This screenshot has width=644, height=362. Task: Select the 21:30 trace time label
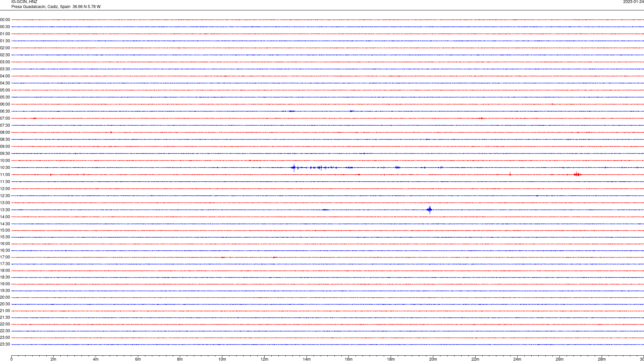point(5,317)
